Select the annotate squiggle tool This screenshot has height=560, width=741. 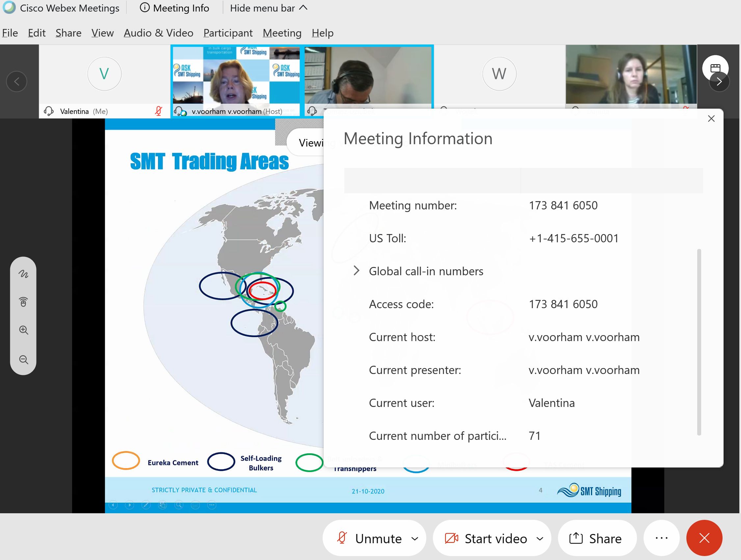click(x=23, y=274)
